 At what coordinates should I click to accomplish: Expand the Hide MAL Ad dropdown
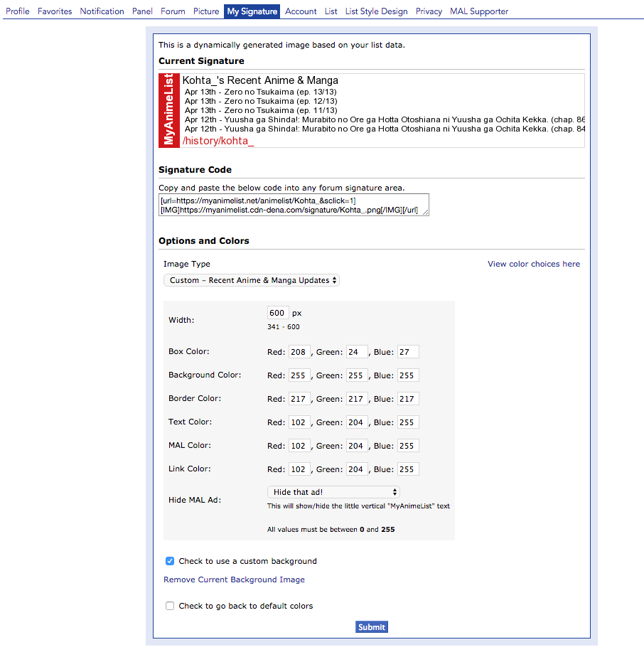pyautogui.click(x=333, y=492)
